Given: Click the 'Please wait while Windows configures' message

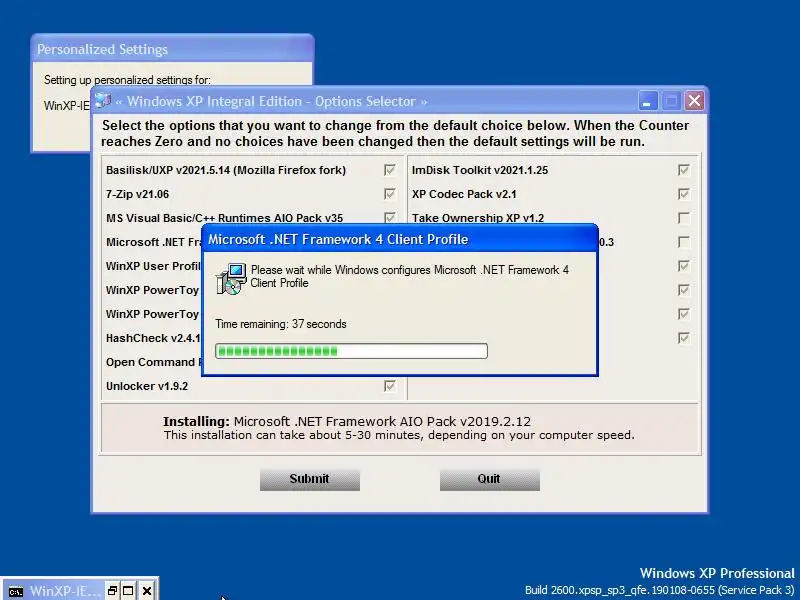Looking at the screenshot, I should point(410,276).
